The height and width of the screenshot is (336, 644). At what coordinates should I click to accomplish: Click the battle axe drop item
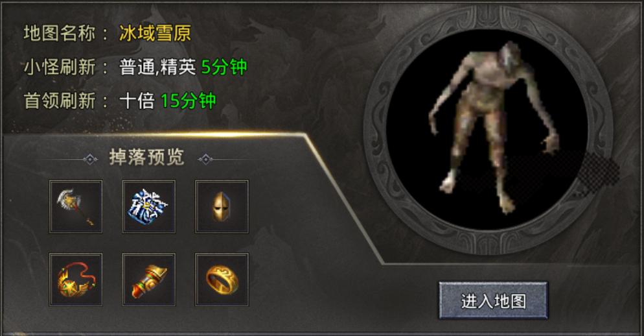(76, 206)
